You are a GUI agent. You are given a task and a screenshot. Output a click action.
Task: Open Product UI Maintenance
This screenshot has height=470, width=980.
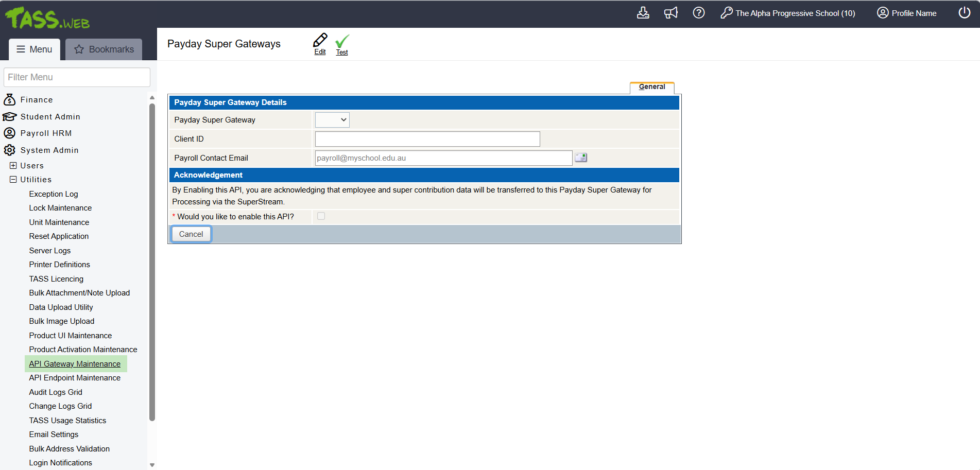71,336
